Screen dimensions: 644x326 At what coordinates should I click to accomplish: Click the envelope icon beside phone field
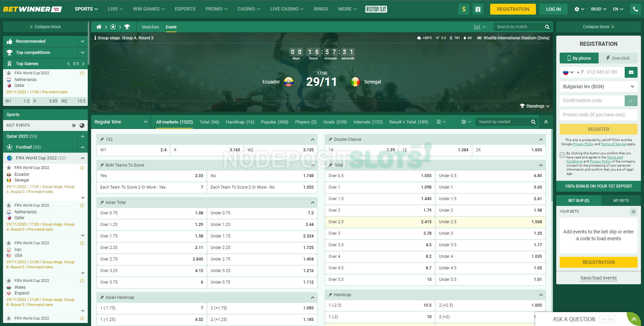click(x=631, y=72)
